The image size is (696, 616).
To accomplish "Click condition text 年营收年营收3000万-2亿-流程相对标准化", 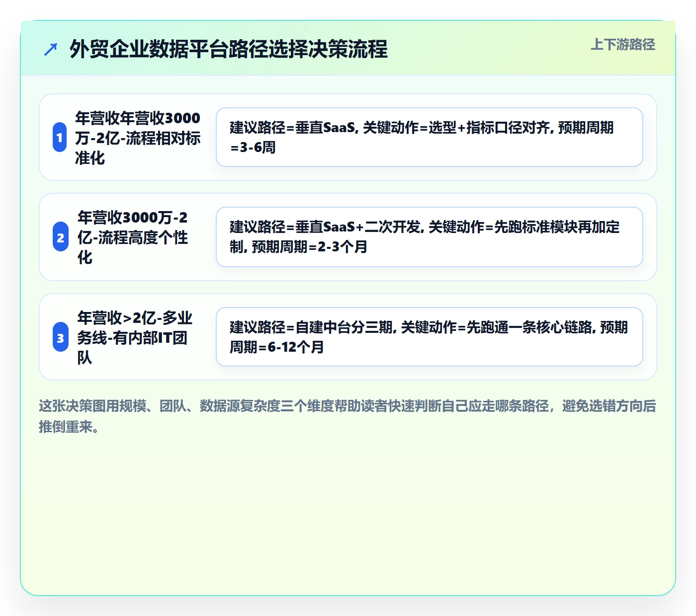I will tap(138, 138).
